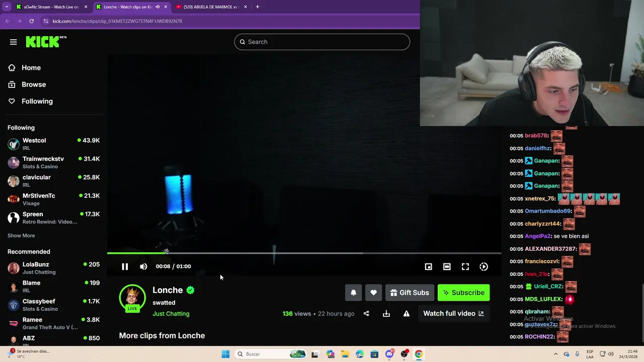Open a new browser tab

(258, 7)
